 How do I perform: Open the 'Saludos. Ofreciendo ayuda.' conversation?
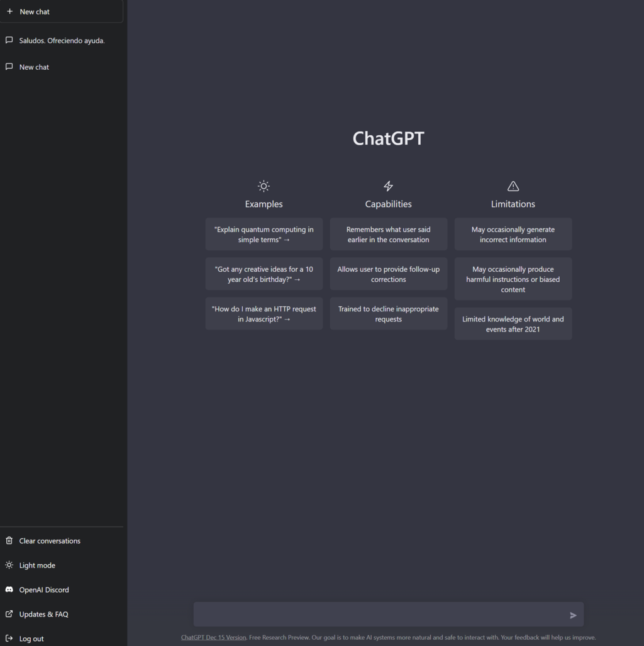(x=62, y=40)
